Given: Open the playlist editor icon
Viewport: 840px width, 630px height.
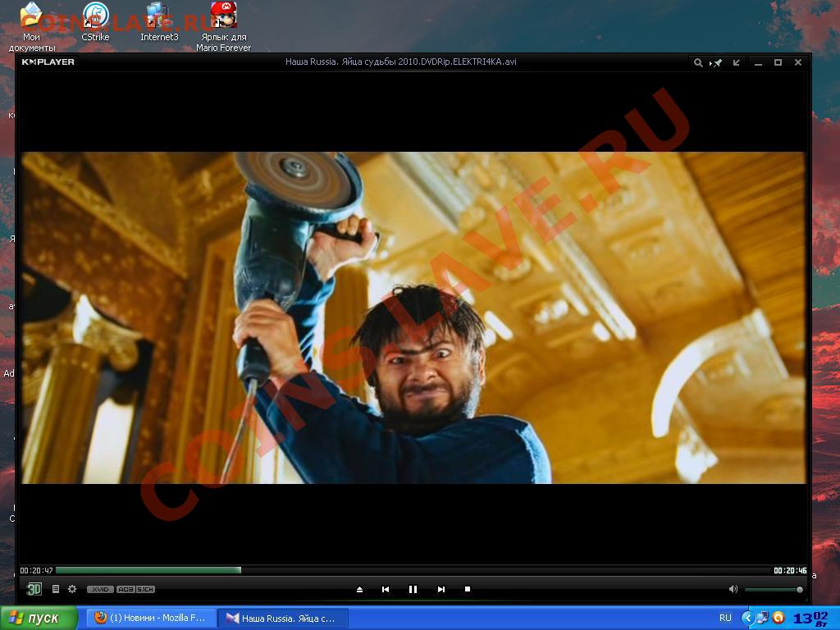Looking at the screenshot, I should pos(56,589).
